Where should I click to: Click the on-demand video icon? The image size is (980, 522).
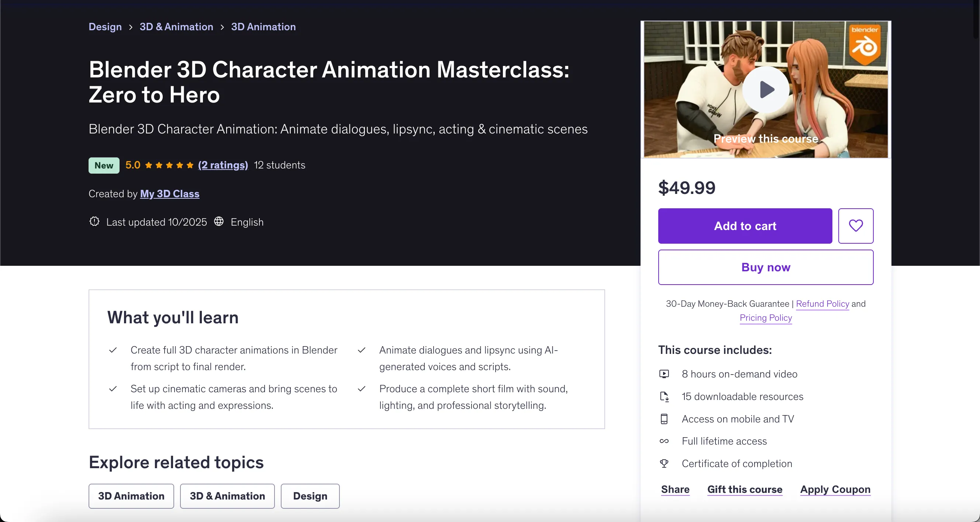click(x=664, y=374)
